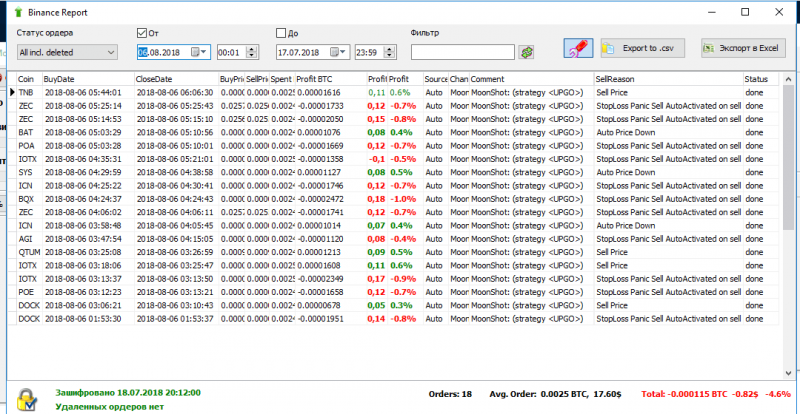The height and width of the screenshot is (414, 800).
Task: Select the TNB row coin cell
Action: tap(29, 92)
